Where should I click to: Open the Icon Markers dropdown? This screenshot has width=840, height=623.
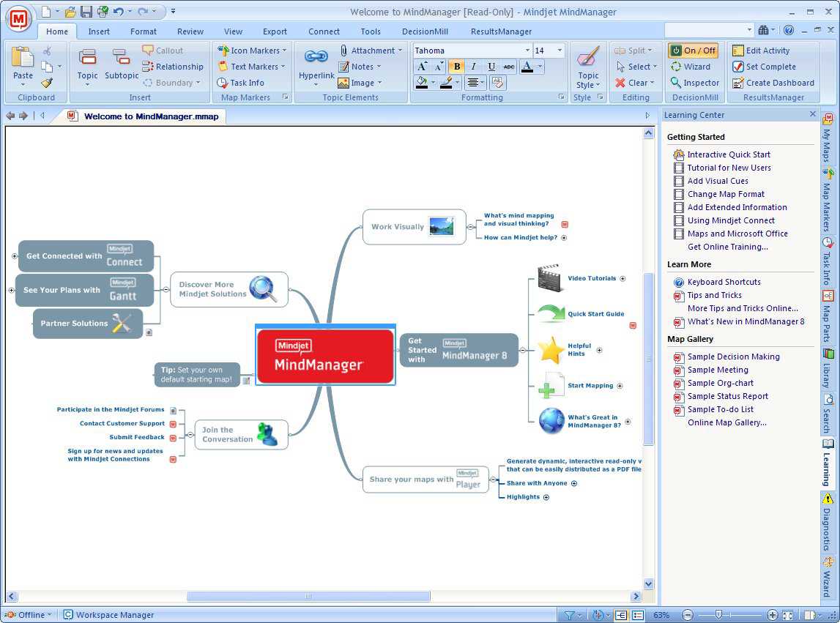pos(252,50)
